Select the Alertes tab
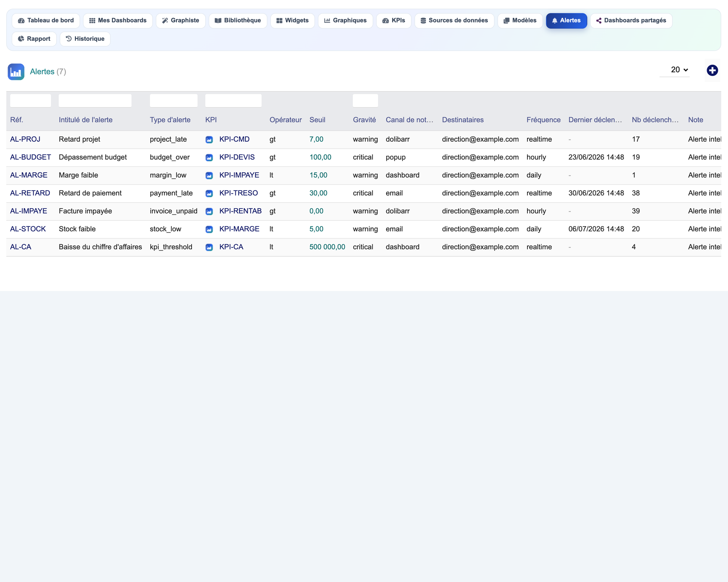The height and width of the screenshot is (582, 728). point(566,21)
